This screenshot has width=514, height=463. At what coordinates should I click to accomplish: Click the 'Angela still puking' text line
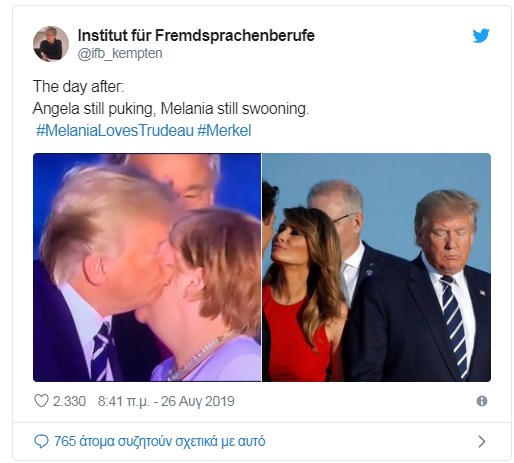[x=171, y=109]
